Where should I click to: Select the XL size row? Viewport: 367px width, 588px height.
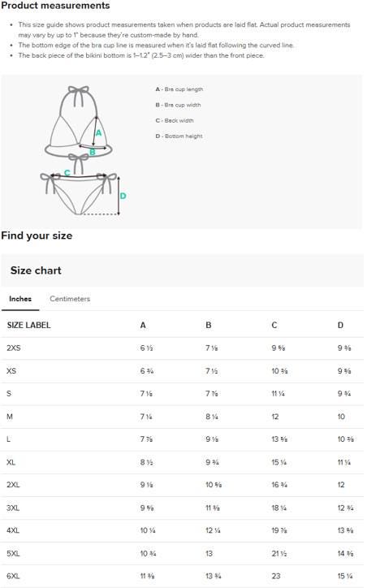(182, 462)
